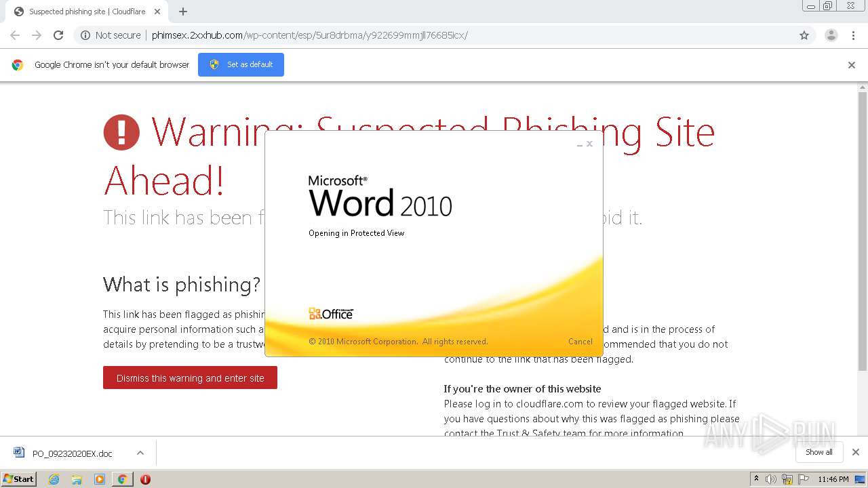Screen dimensions: 868x488
Task: Open Windows Explorer folder on taskbar
Action: point(77,479)
